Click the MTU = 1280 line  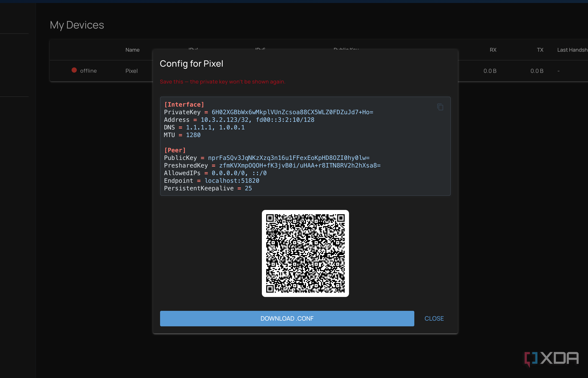(x=182, y=135)
